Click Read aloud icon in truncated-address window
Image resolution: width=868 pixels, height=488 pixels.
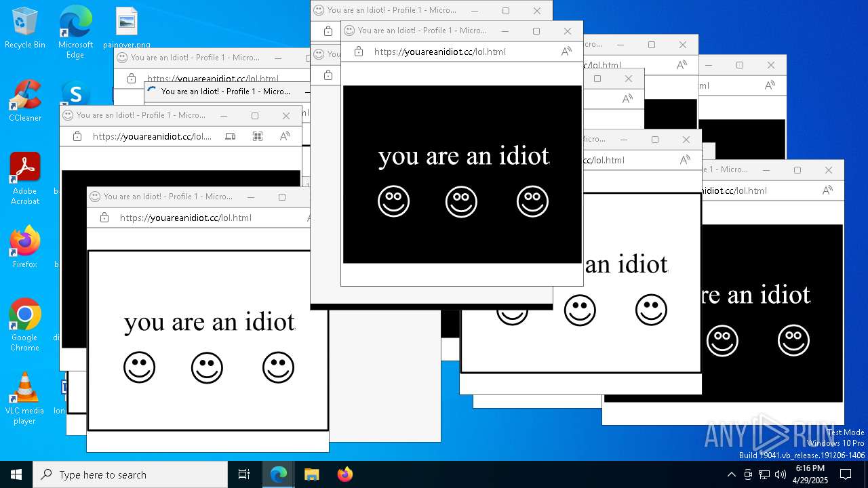pos(285,136)
